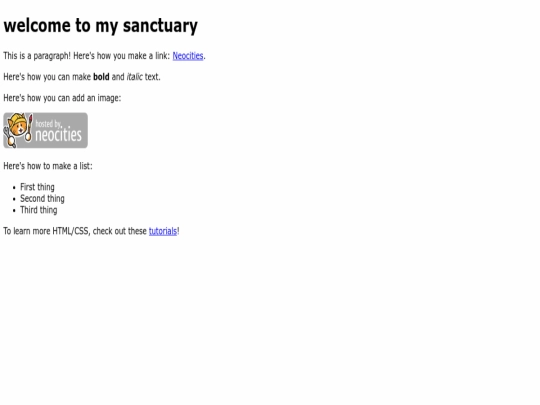Click the 'To learn more HTML/CSS' sentence
540x405 pixels.
click(x=91, y=231)
